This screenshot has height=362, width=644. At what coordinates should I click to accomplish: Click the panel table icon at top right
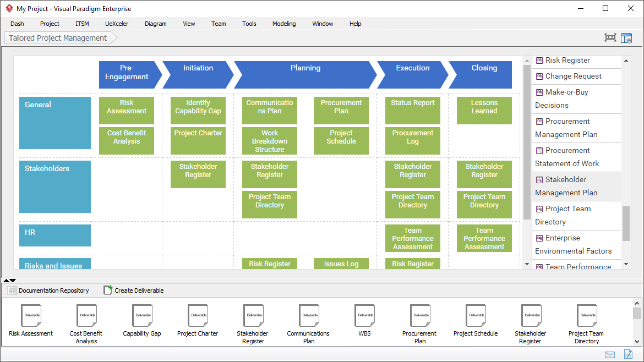[626, 38]
